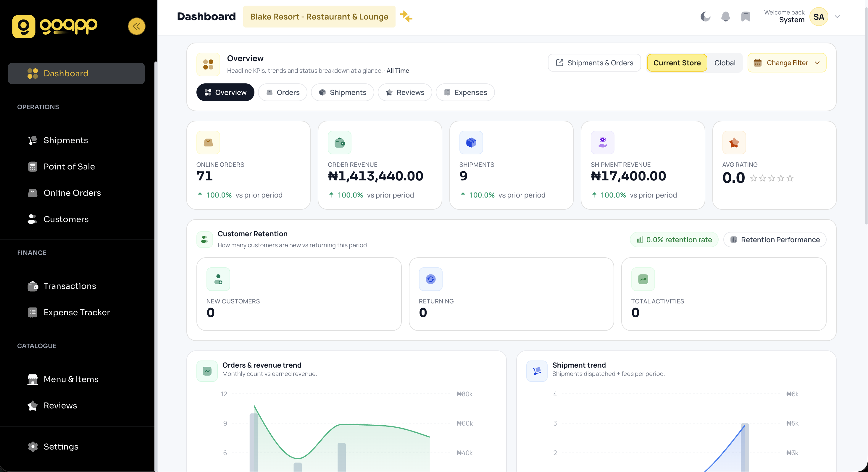Select the Overview tab
Viewport: 868px width, 472px height.
[x=225, y=92]
